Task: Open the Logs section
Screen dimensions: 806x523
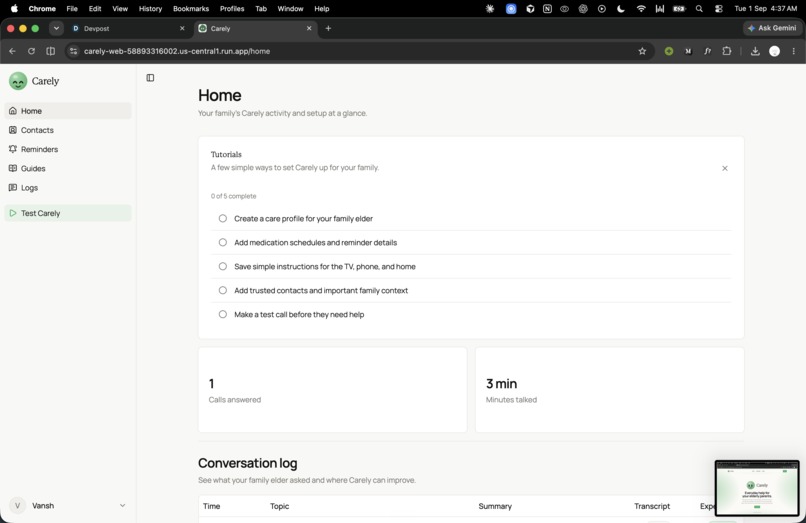Action: tap(68, 188)
